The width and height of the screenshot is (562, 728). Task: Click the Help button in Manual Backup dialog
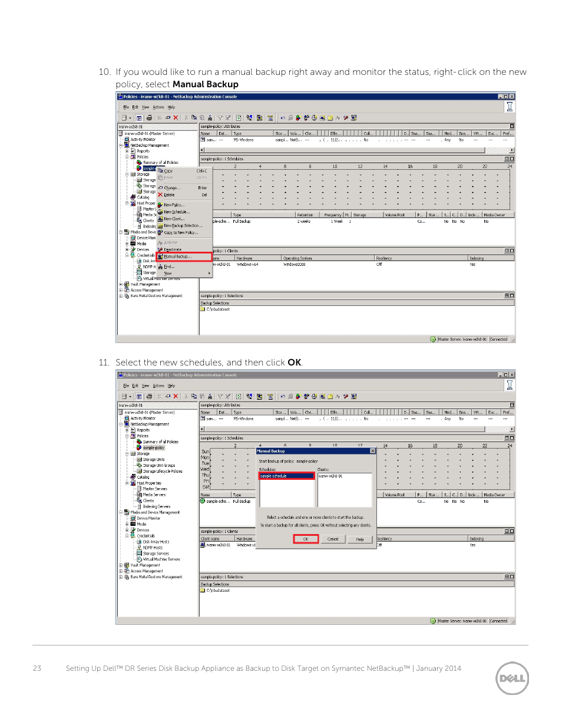pyautogui.click(x=360, y=539)
